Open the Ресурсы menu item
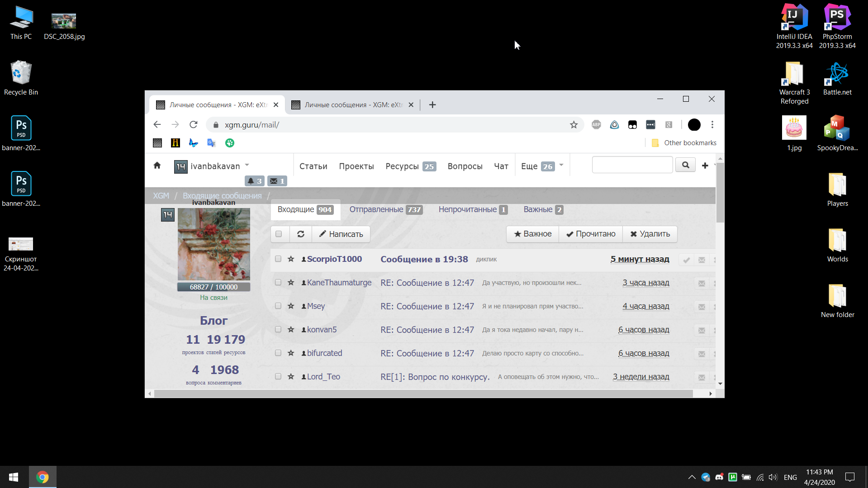Image resolution: width=868 pixels, height=488 pixels. tap(411, 166)
